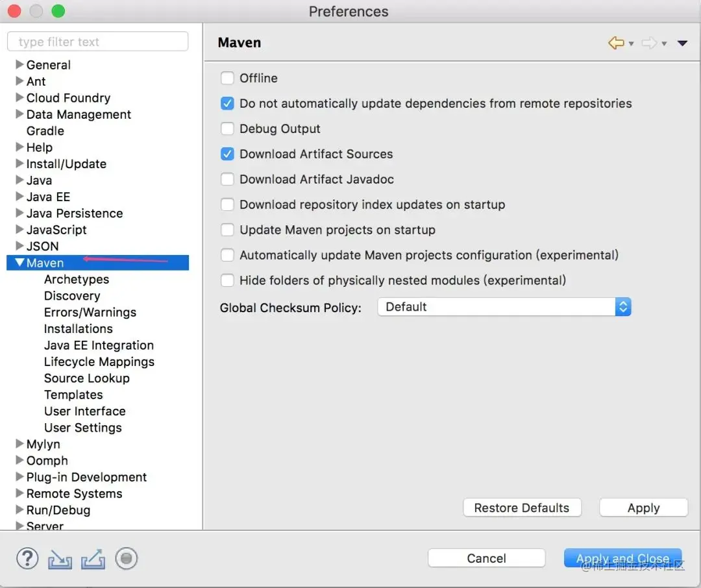701x588 pixels.
Task: Select Discovery under Maven
Action: (x=72, y=296)
